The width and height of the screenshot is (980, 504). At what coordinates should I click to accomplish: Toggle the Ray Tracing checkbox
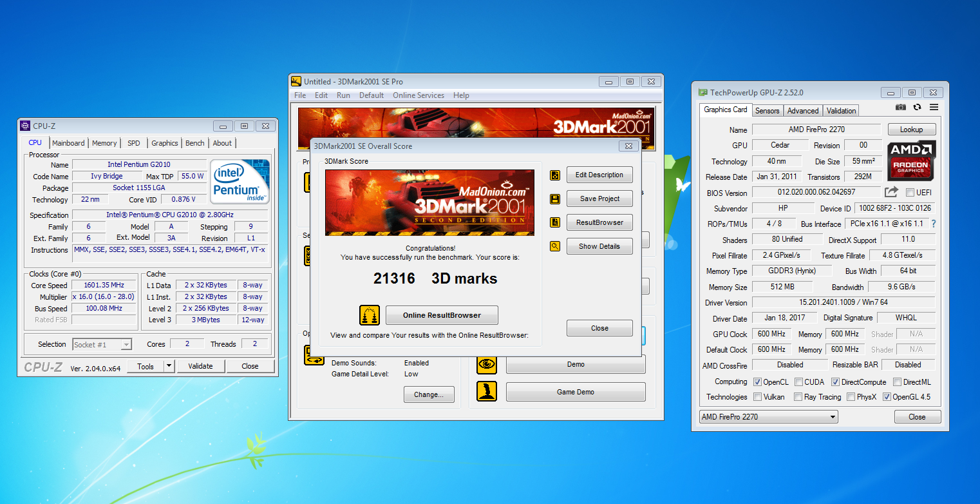tap(798, 397)
